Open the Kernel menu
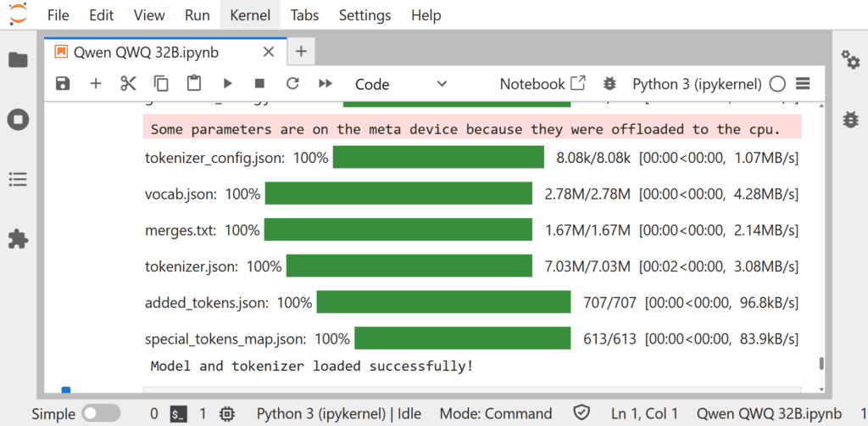The width and height of the screenshot is (868, 426). pos(250,15)
